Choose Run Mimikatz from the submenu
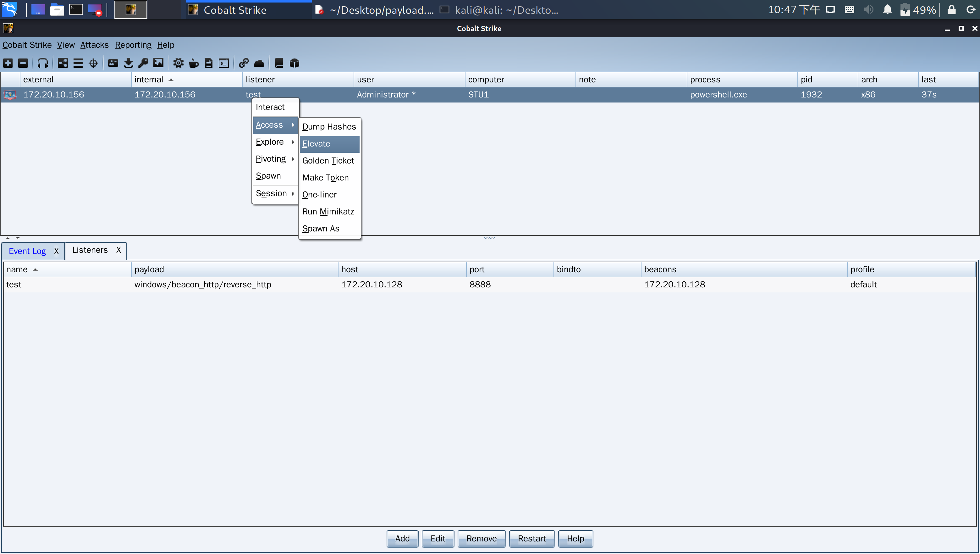Image resolution: width=980 pixels, height=554 pixels. [x=328, y=212]
